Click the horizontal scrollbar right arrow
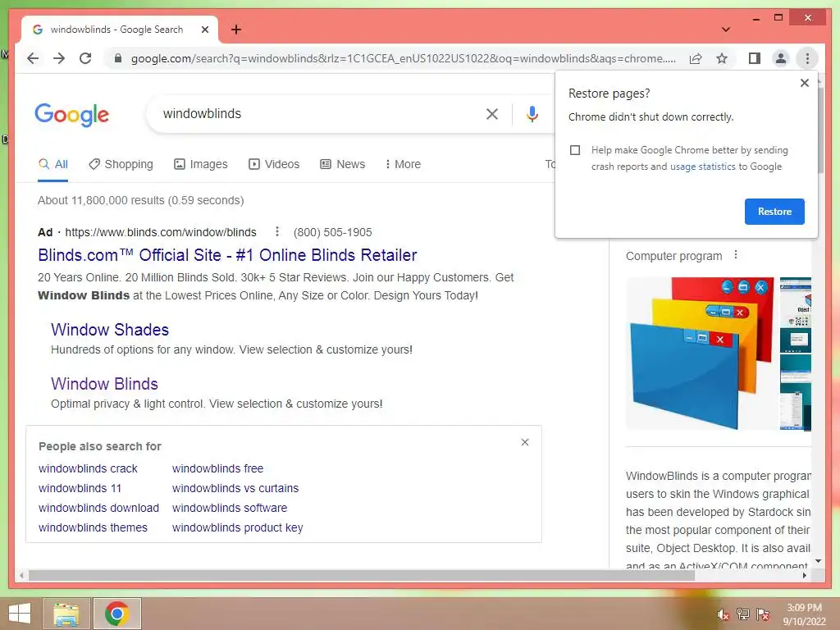Screen dimensions: 840x630 point(805,576)
